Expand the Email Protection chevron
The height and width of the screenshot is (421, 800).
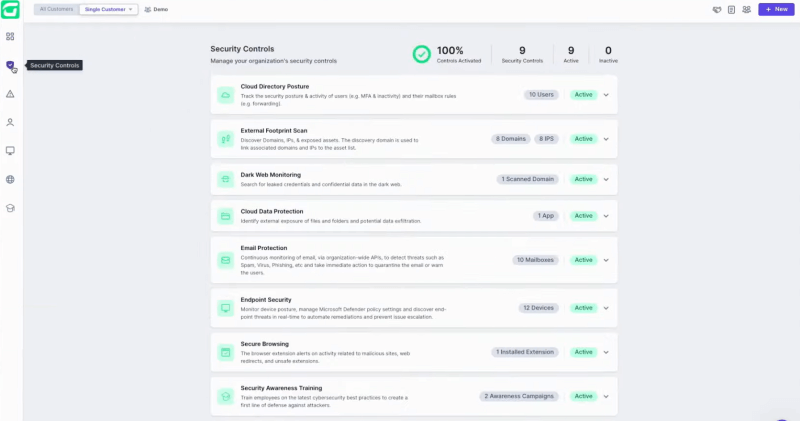click(x=606, y=260)
